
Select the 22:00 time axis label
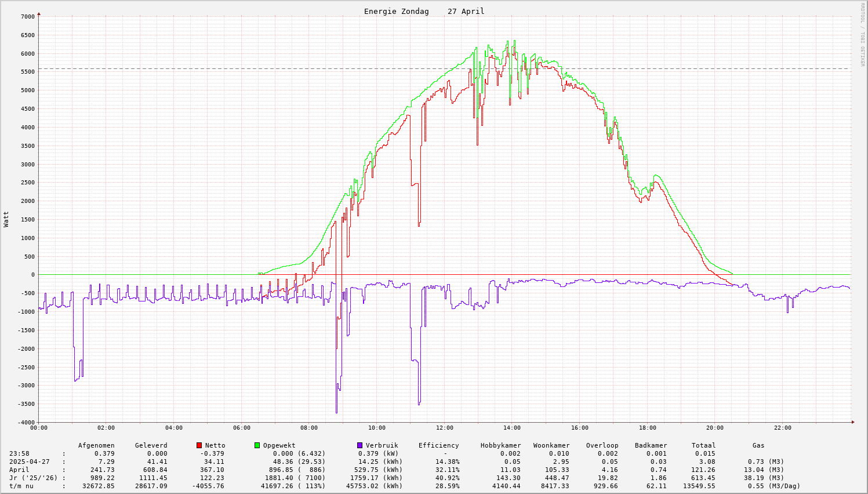point(782,428)
